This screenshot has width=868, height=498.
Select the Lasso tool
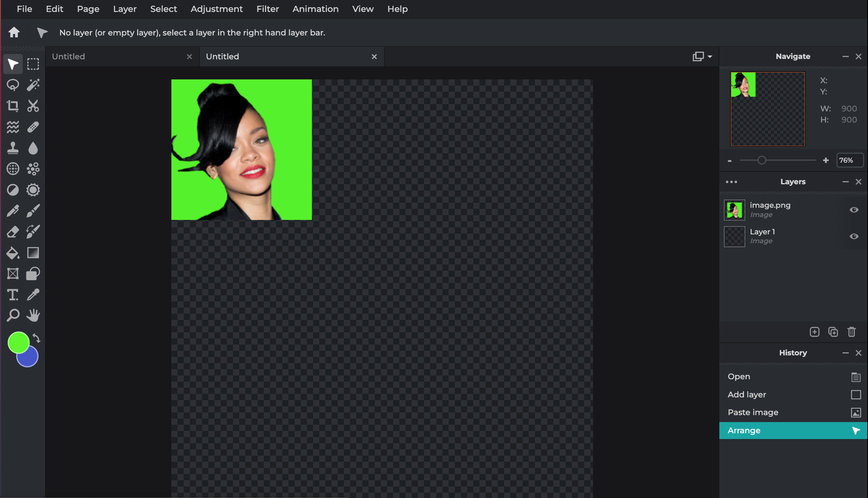13,85
